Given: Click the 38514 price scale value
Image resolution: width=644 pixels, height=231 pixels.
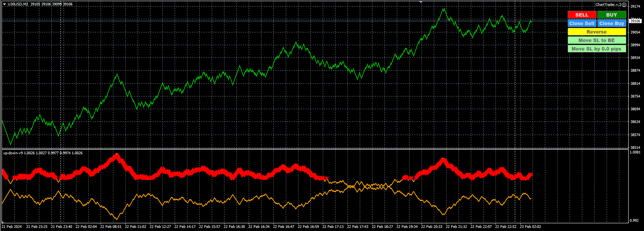Looking at the screenshot, I should pos(635,147).
